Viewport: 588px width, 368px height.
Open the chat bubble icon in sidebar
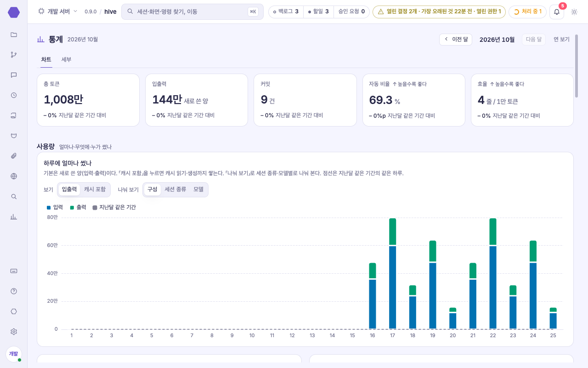pos(14,75)
